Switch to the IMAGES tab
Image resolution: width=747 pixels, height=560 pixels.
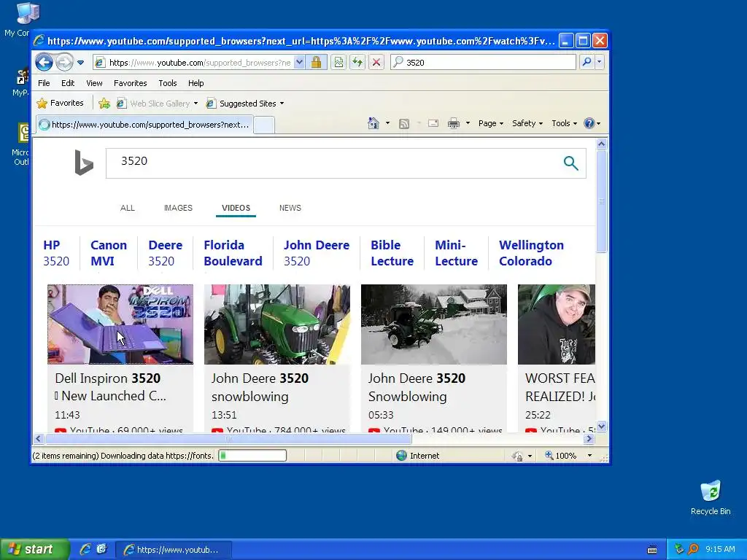[178, 208]
